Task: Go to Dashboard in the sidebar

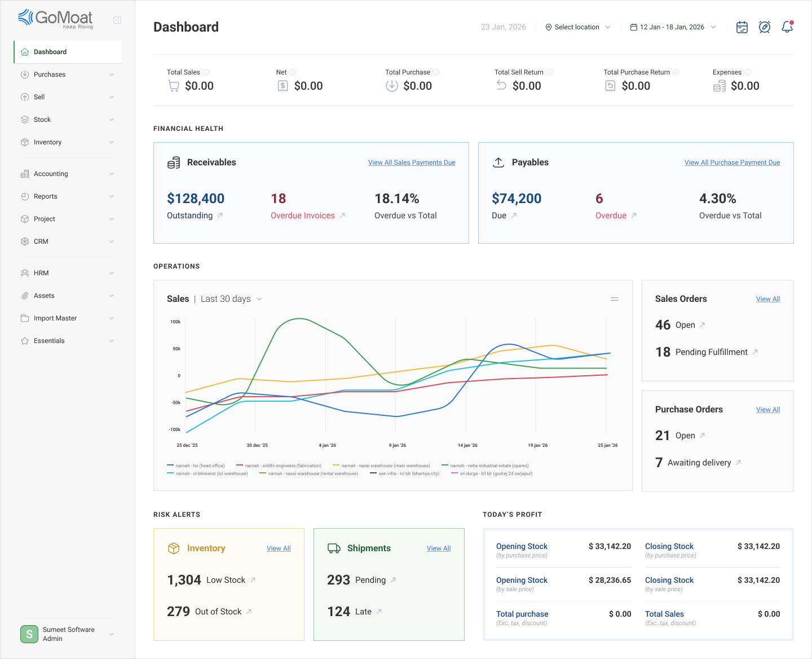Action: pyautogui.click(x=68, y=52)
